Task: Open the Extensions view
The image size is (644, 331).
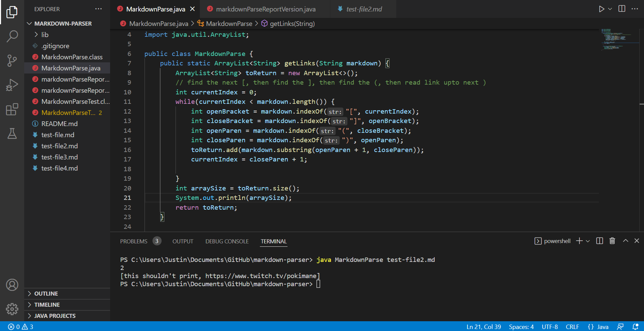Action: (x=12, y=109)
